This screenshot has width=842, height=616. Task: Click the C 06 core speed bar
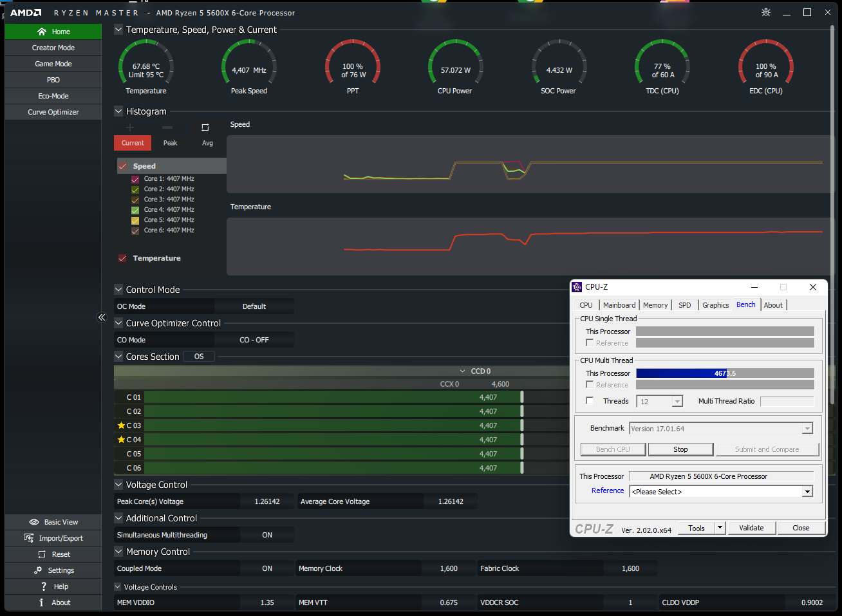point(333,468)
